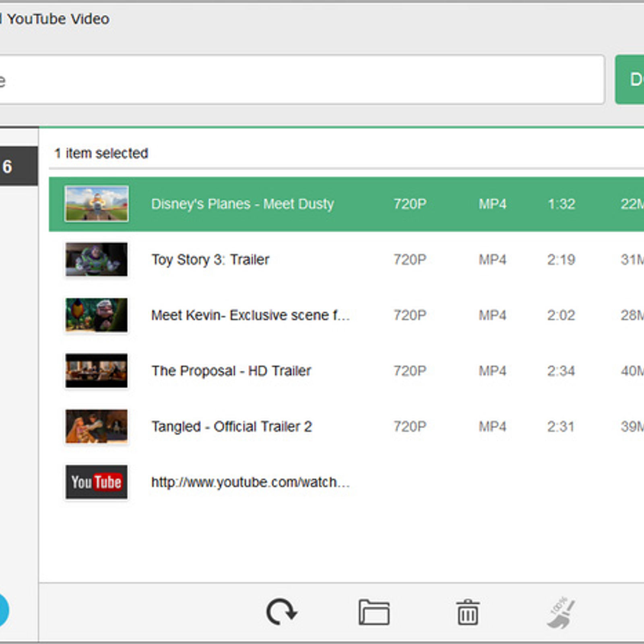Click the YouTube logo thumbnail
The image size is (644, 644).
[97, 482]
